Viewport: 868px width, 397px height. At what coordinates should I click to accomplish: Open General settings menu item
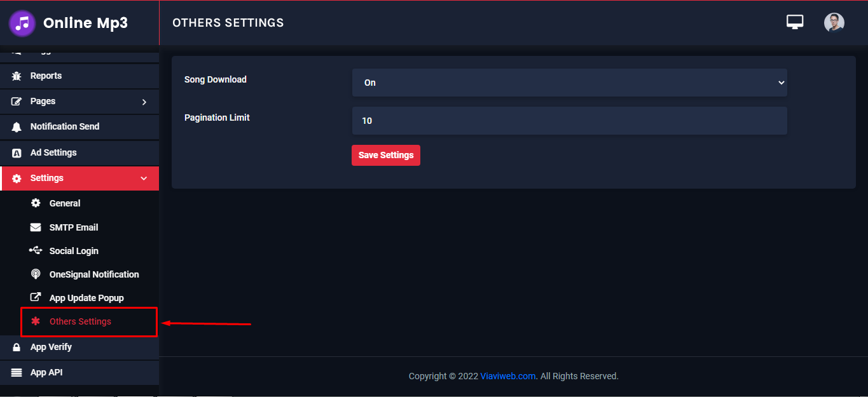tap(65, 203)
